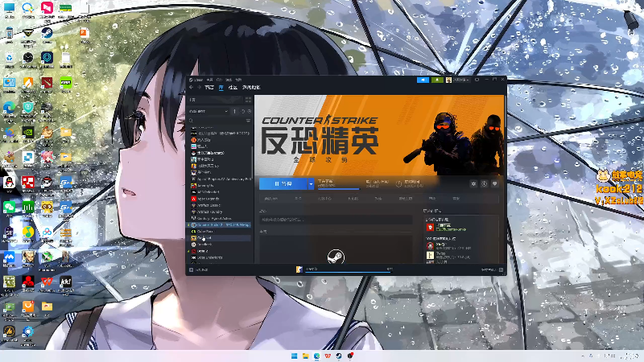Show game info with the info icon
Image resolution: width=644 pixels, height=362 pixels.
(x=485, y=184)
